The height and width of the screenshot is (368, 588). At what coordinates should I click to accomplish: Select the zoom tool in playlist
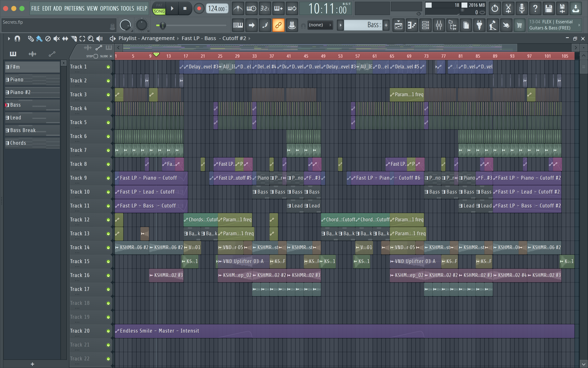[91, 38]
